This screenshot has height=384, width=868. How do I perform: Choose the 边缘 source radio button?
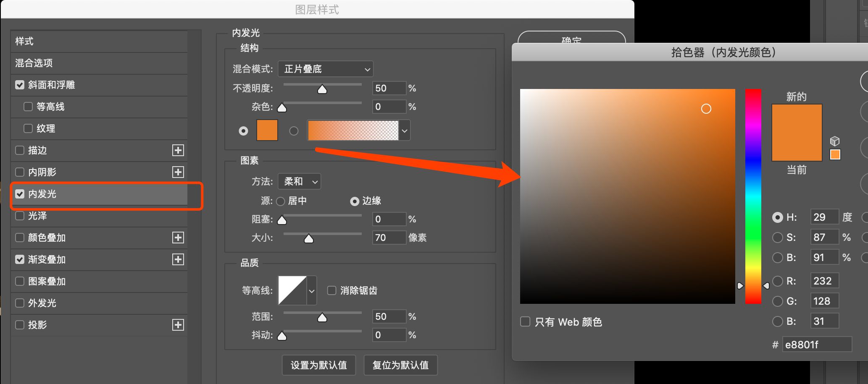coord(355,201)
